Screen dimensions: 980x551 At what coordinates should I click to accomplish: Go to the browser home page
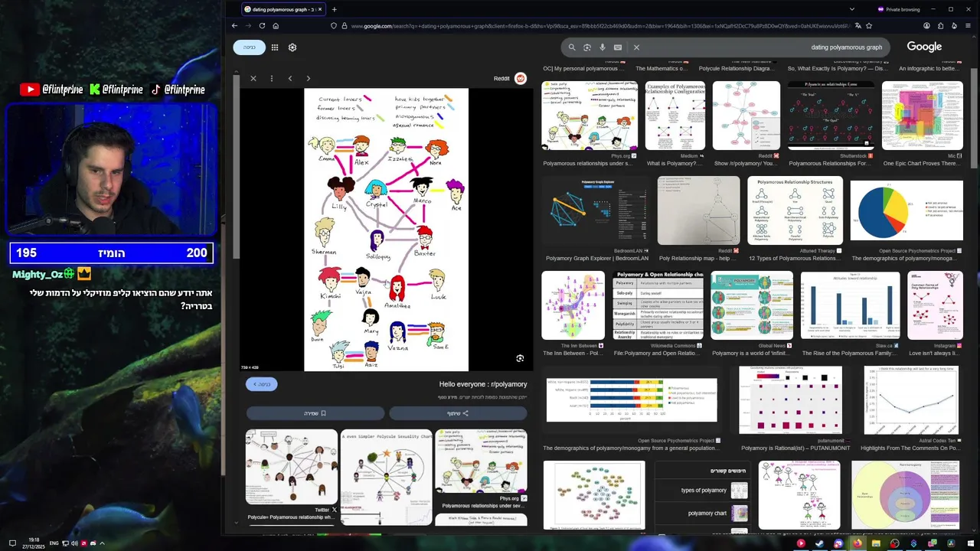276,25
